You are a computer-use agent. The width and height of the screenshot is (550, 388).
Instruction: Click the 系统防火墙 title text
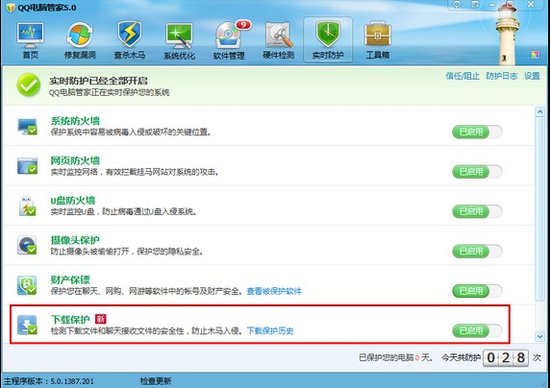pyautogui.click(x=75, y=121)
